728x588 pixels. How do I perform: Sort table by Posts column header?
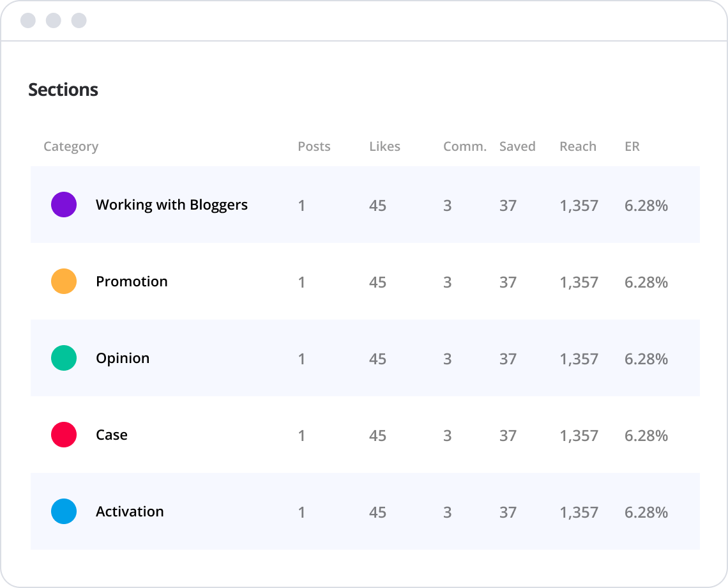(314, 146)
